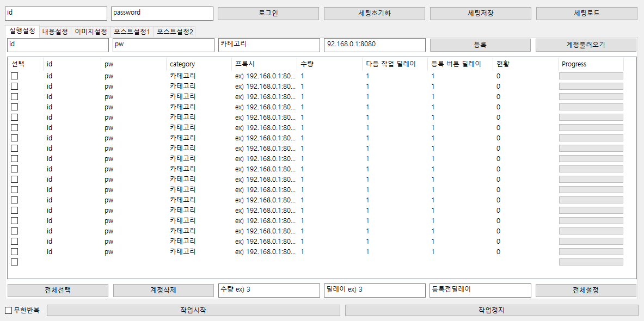The width and height of the screenshot is (644, 321).
Task: Select all accounts with the 전체선택 button
Action: coord(58,291)
